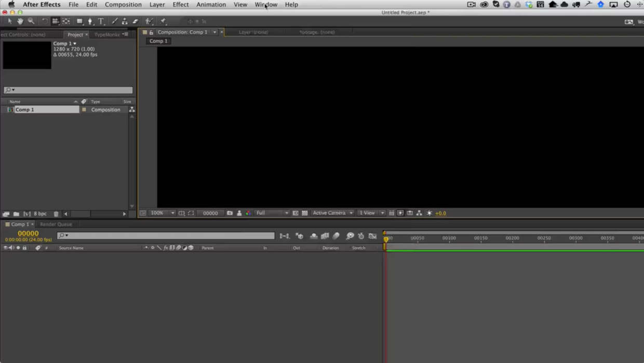Toggle Region of Interest in viewer
The height and width of the screenshot is (363, 644).
[x=295, y=213]
